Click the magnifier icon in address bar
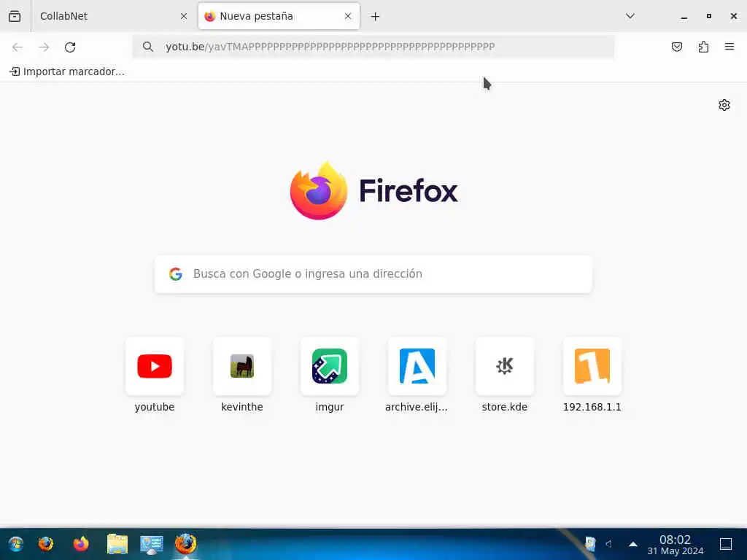The image size is (747, 560). click(x=147, y=47)
